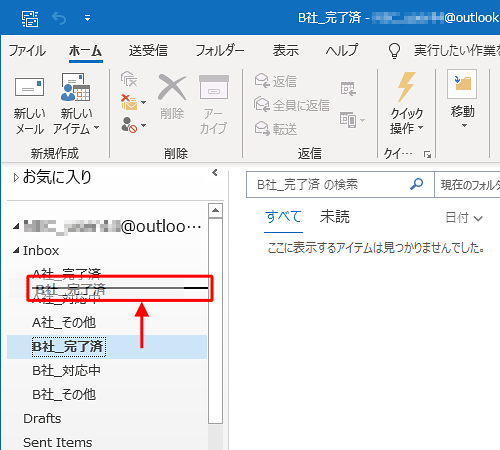500x450 pixels.
Task: Filter to 未読 unread mail
Action: pos(335,217)
